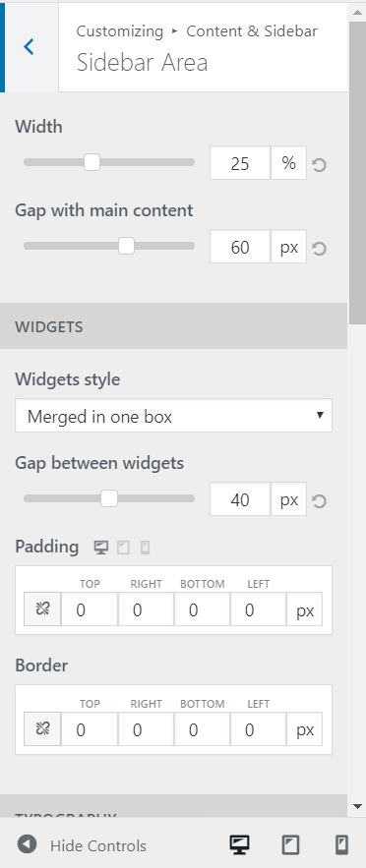Image resolution: width=366 pixels, height=868 pixels.
Task: Switch preview to desktop in bottom bar
Action: pyautogui.click(x=239, y=844)
